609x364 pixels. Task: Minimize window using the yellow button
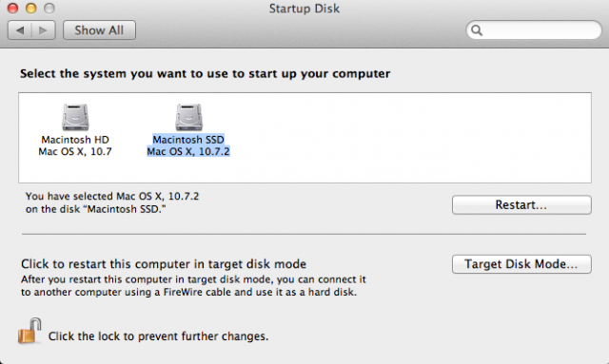pos(30,9)
